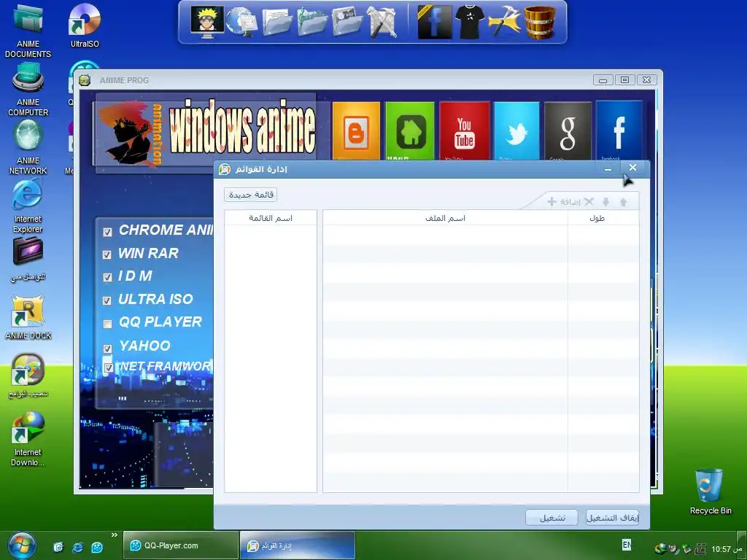
Task: Open the documents folder icon in the dock
Action: (x=276, y=22)
